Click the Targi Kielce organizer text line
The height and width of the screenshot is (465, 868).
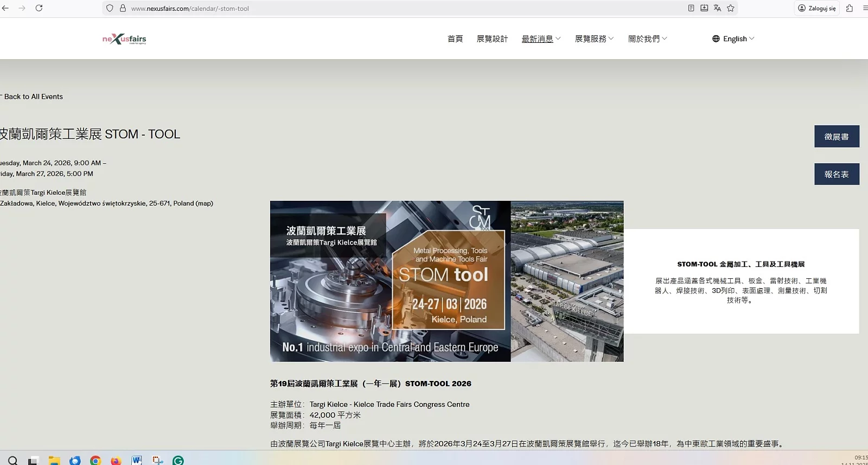370,404
